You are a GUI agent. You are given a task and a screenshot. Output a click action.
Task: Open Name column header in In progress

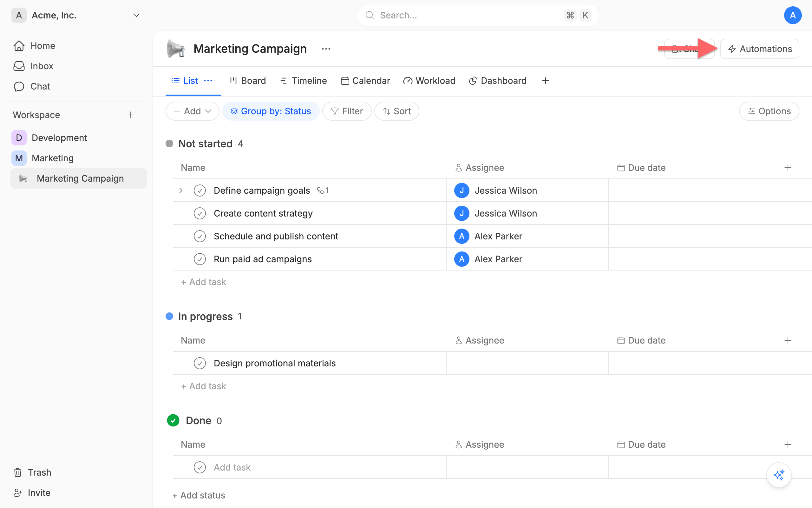click(193, 340)
